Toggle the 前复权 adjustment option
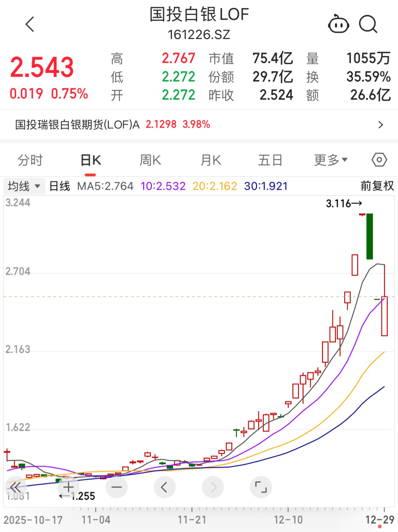This screenshot has width=398, height=532. pos(377,186)
